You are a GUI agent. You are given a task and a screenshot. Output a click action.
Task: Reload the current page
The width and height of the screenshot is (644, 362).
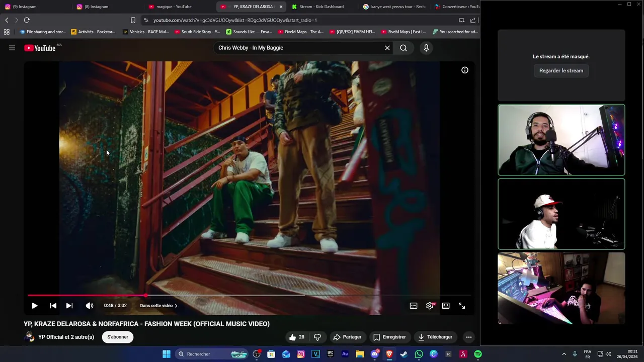coord(27,20)
